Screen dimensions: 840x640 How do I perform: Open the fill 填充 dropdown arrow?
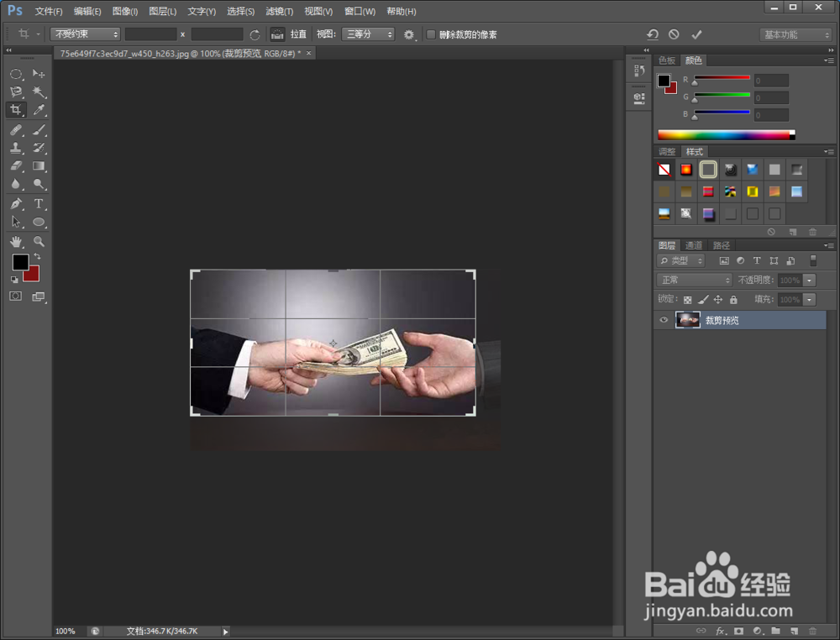(810, 299)
